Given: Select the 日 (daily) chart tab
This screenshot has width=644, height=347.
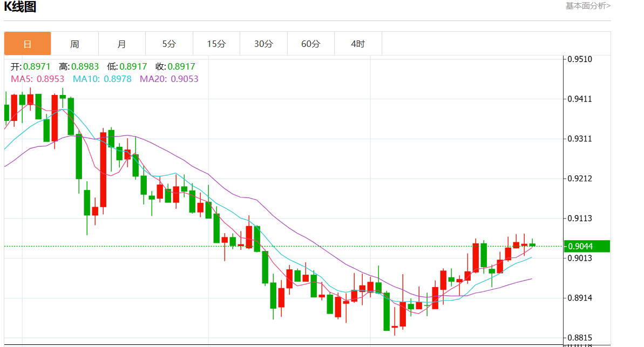Looking at the screenshot, I should click(28, 44).
